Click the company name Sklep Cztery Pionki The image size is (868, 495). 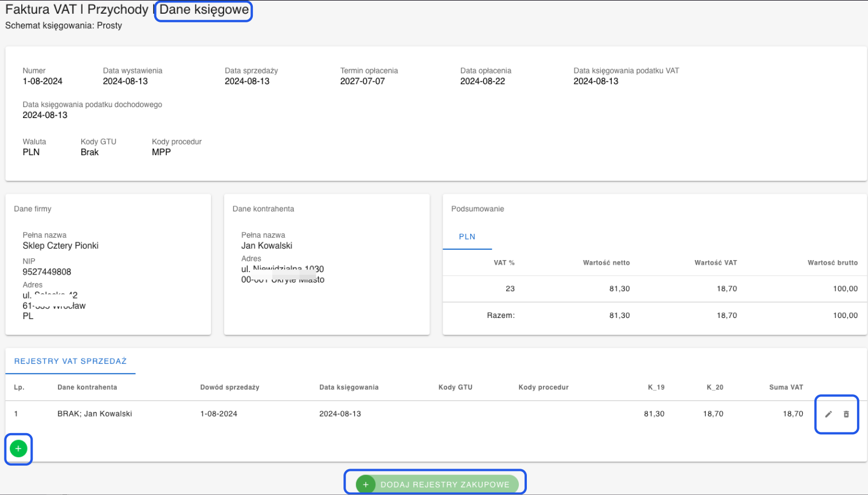point(61,245)
